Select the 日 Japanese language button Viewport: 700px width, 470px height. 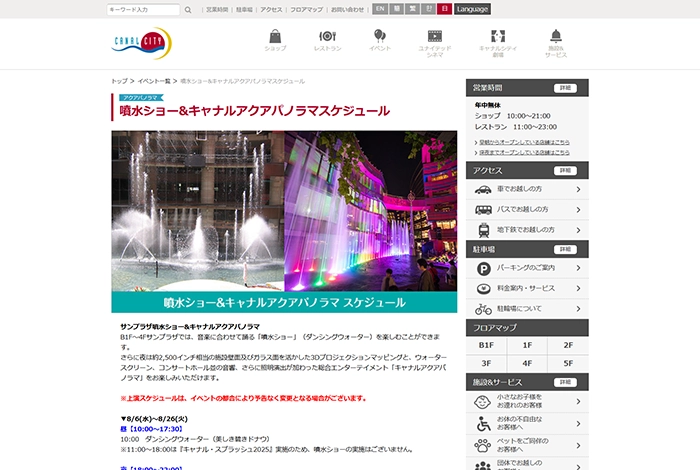click(x=444, y=9)
